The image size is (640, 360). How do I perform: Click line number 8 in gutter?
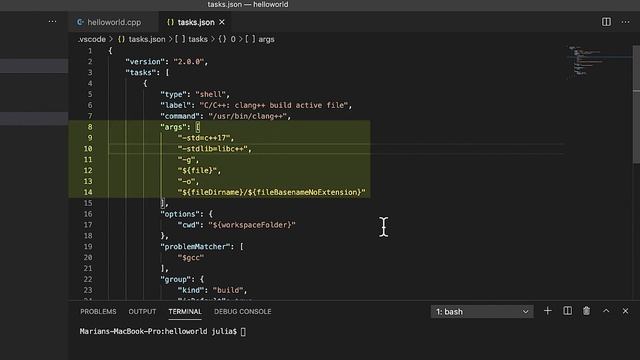tap(90, 127)
